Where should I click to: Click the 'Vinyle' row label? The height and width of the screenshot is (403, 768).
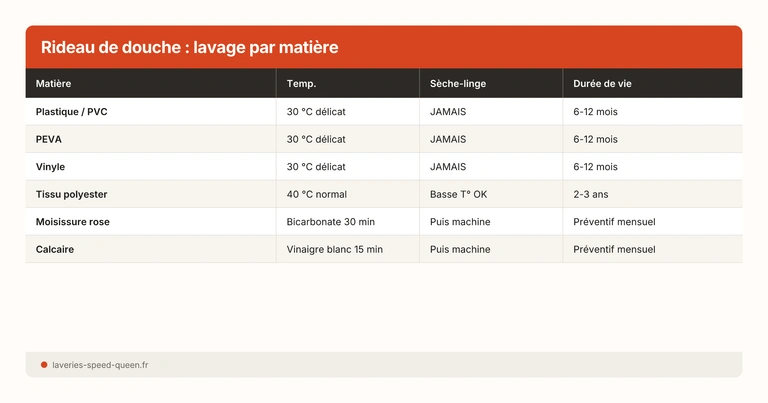pyautogui.click(x=50, y=166)
